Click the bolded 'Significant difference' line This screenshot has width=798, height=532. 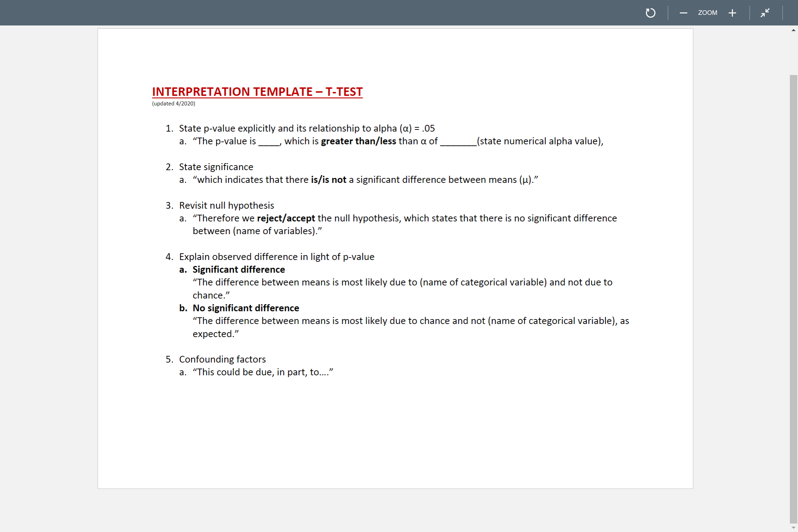(239, 269)
